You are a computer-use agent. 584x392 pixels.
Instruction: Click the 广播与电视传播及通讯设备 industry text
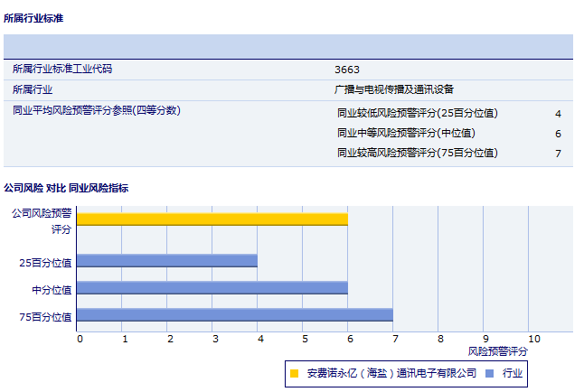click(394, 89)
